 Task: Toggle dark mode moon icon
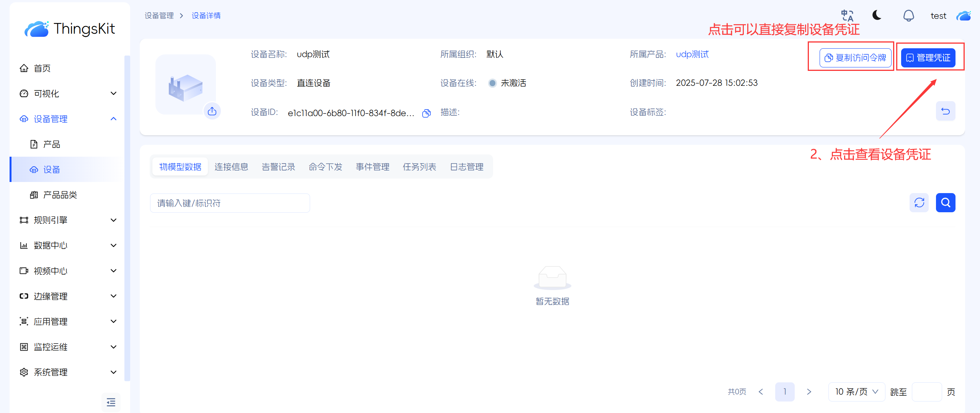click(x=877, y=15)
